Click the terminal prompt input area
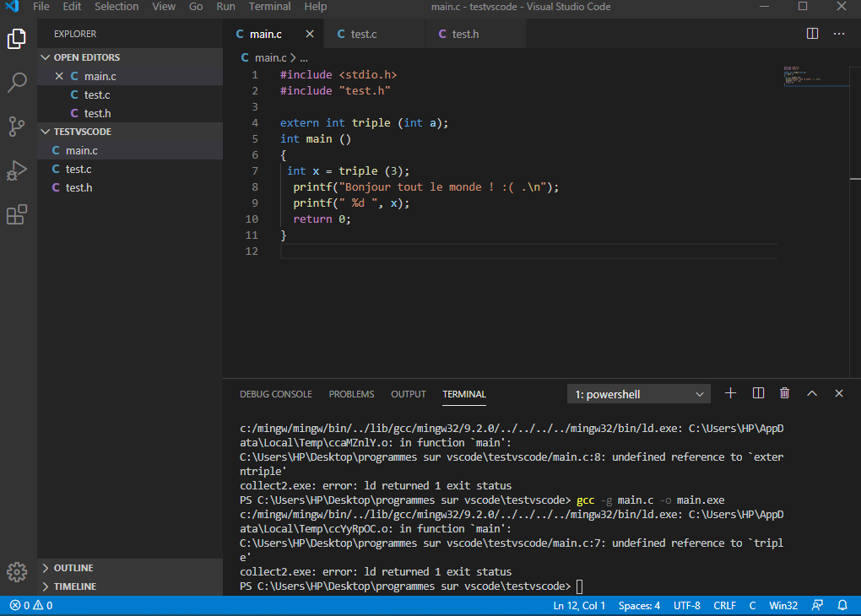The width and height of the screenshot is (861, 616). click(x=579, y=586)
